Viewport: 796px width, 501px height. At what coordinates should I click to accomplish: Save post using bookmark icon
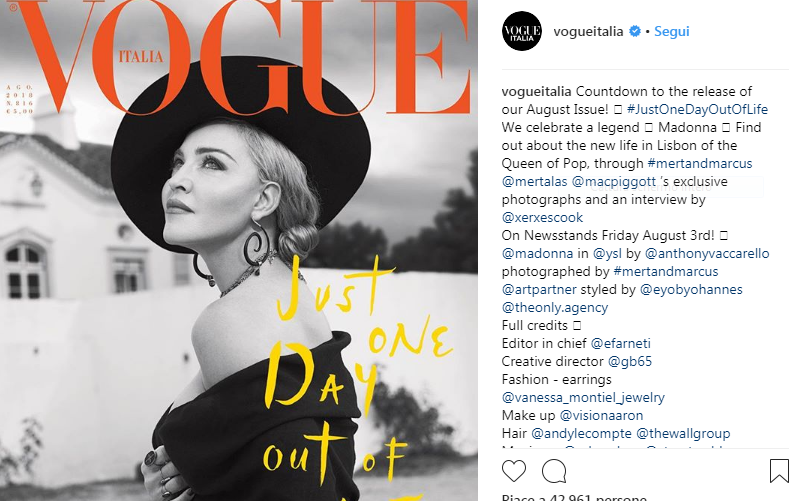779,471
